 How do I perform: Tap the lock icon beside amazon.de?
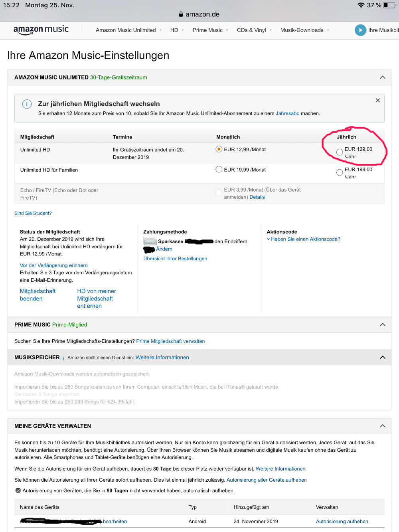181,14
